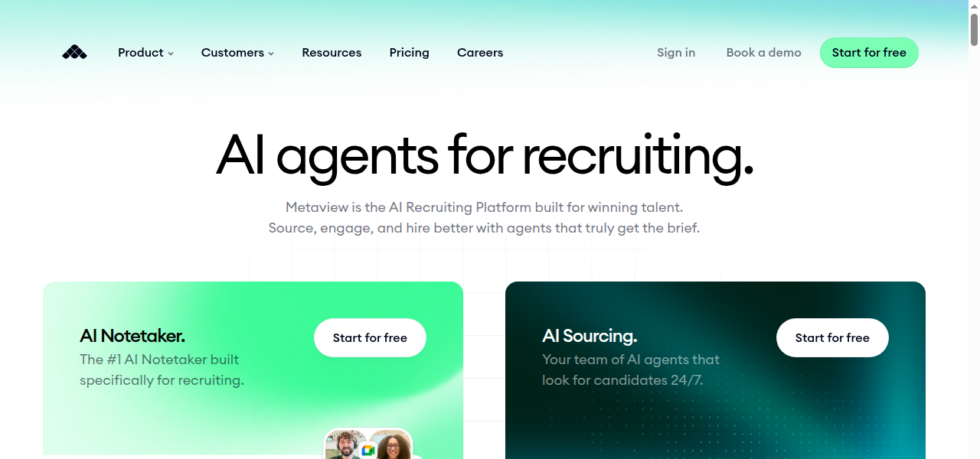Image resolution: width=980 pixels, height=459 pixels.
Task: Click the AI Sourcing heading
Action: 590,336
